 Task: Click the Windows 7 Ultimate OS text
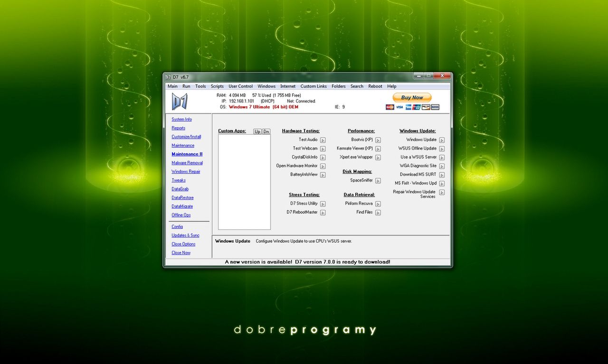pos(263,107)
